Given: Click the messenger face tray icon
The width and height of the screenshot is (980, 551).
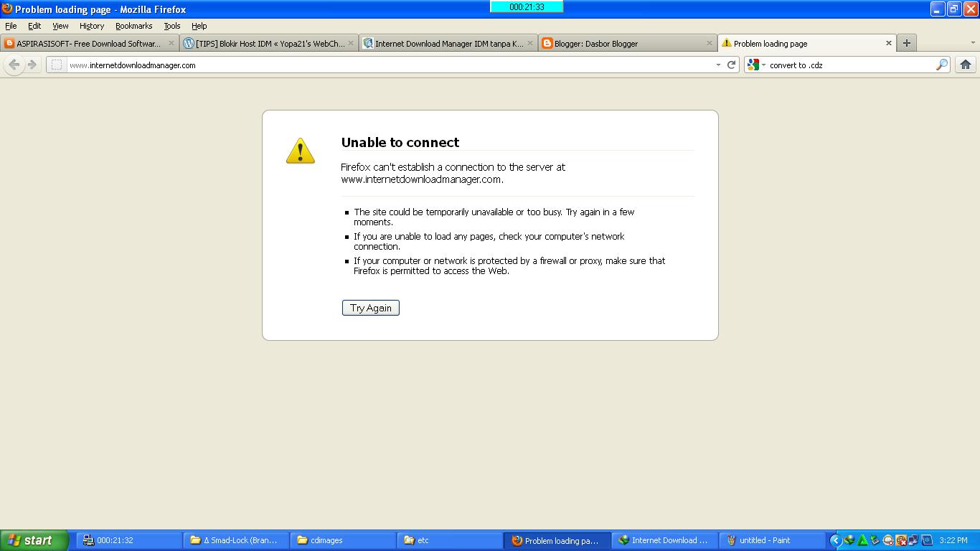Looking at the screenshot, I should tap(888, 540).
